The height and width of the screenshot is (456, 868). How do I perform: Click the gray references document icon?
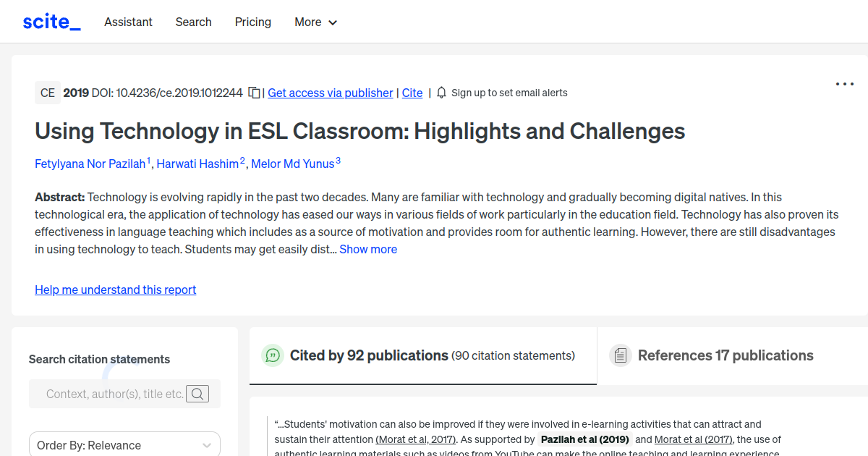tap(621, 355)
